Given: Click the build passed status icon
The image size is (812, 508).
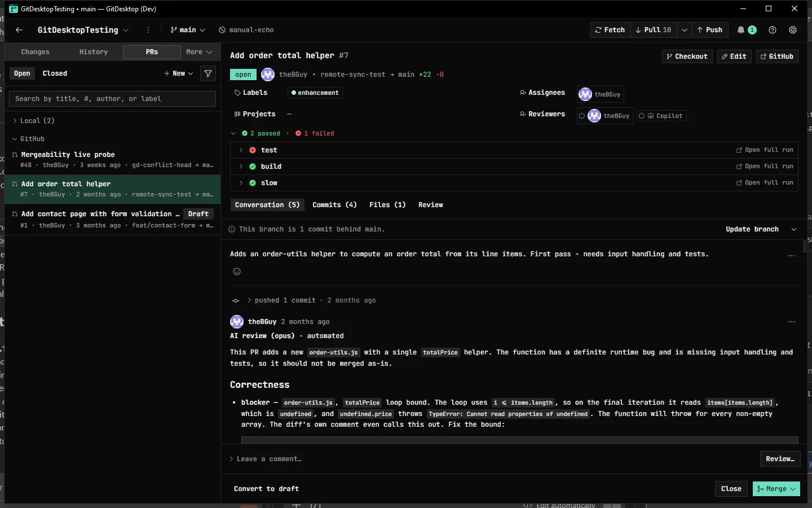Looking at the screenshot, I should (x=253, y=167).
